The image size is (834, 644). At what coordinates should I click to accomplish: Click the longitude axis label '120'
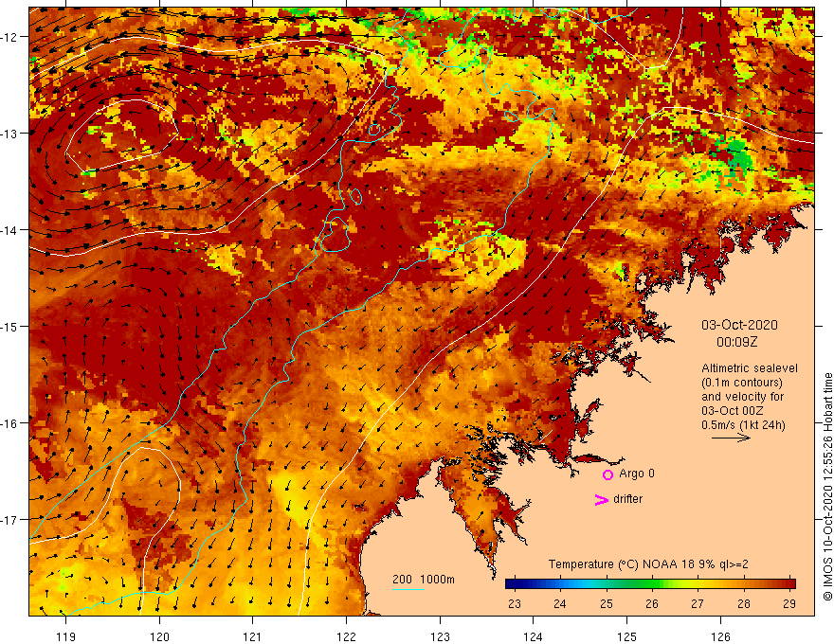(x=159, y=636)
